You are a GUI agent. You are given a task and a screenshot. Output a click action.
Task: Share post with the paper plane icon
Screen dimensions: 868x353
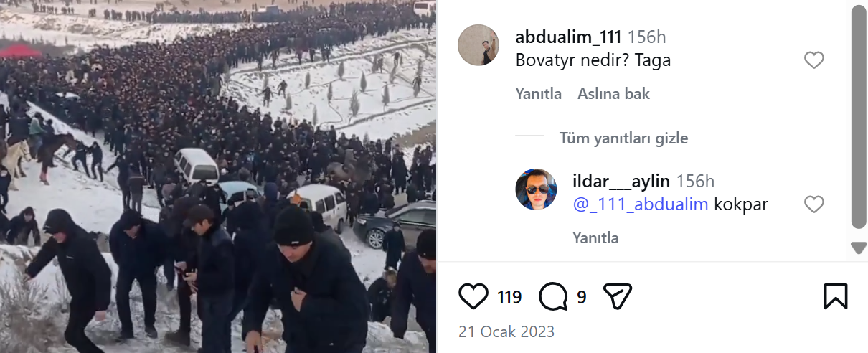coord(617,296)
